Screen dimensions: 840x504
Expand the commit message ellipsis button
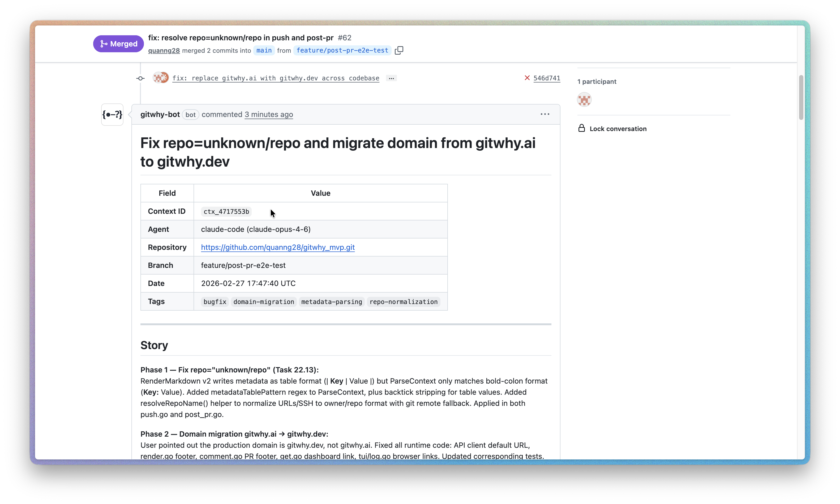391,78
